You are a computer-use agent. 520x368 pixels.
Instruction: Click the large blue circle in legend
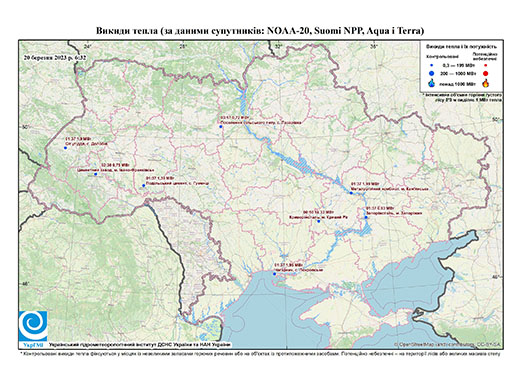pyautogui.click(x=432, y=73)
